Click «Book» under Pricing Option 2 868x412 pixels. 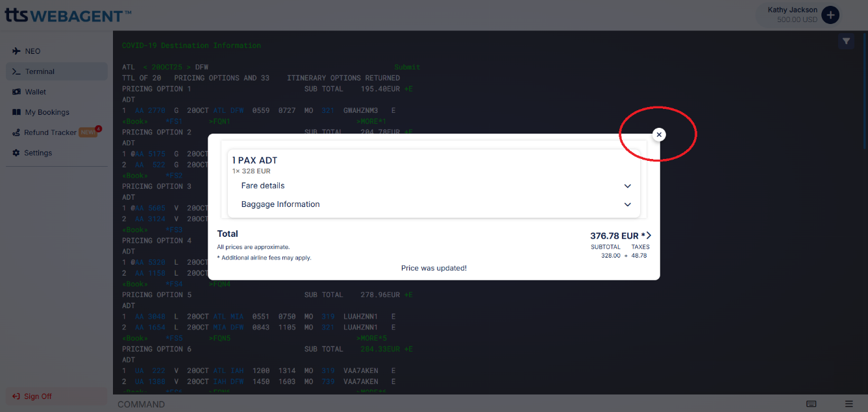pos(135,175)
